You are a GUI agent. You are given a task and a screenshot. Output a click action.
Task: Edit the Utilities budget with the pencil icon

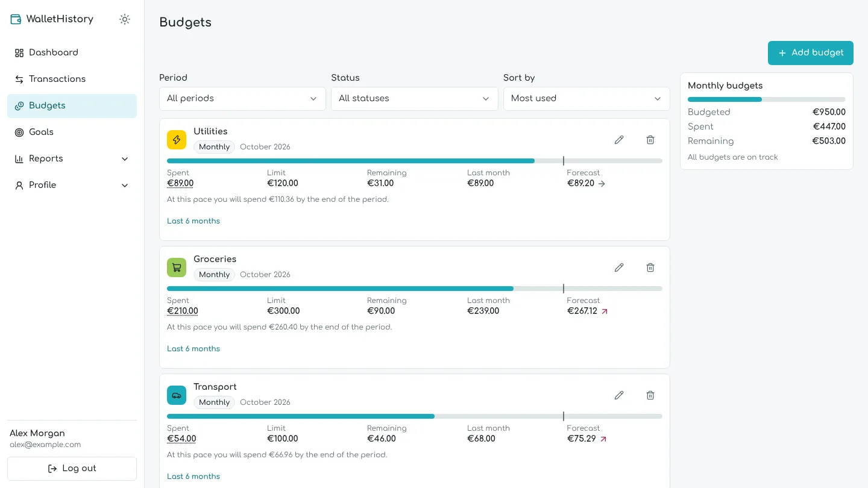(619, 140)
